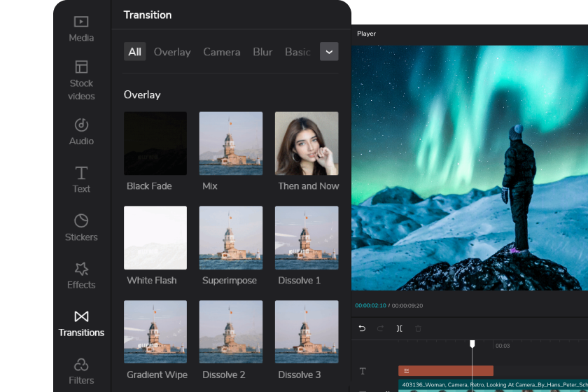Choose the Mix transition thumbnail
588x392 pixels.
(x=230, y=143)
